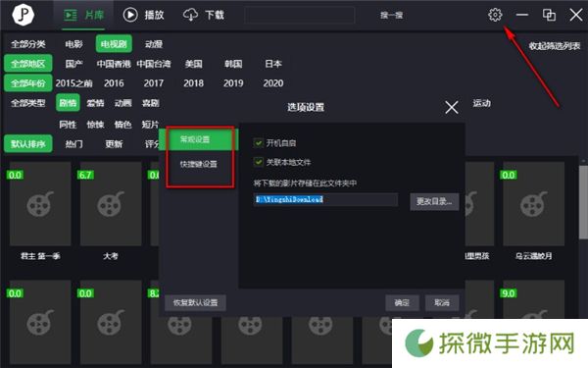Image resolution: width=588 pixels, height=368 pixels.
Task: Select 全部分类 category filter
Action: 28,44
